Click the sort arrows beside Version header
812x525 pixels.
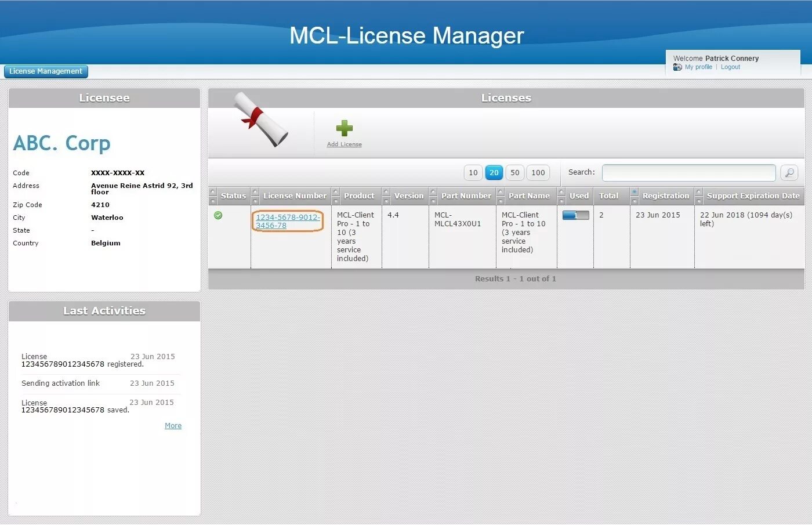pyautogui.click(x=385, y=195)
